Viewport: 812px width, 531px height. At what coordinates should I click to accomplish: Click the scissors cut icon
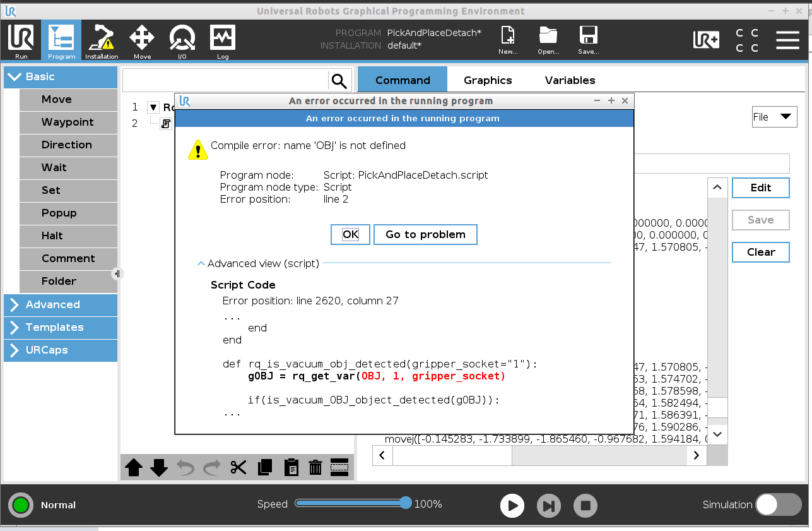(238, 467)
